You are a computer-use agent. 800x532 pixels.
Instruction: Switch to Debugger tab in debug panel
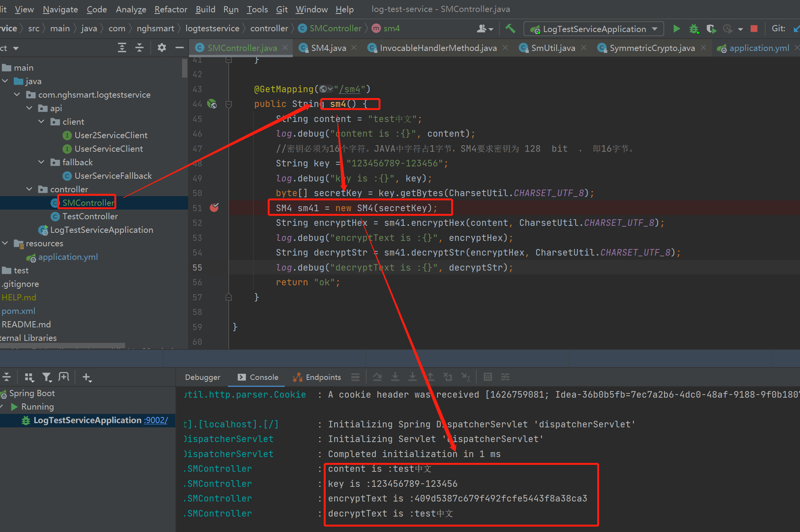tap(202, 377)
